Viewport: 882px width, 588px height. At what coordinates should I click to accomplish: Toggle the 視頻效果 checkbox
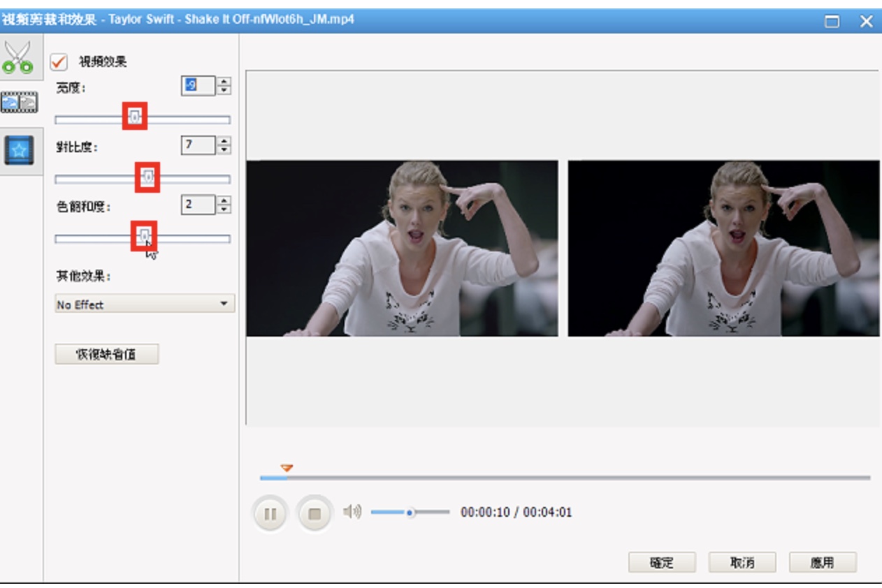(59, 61)
